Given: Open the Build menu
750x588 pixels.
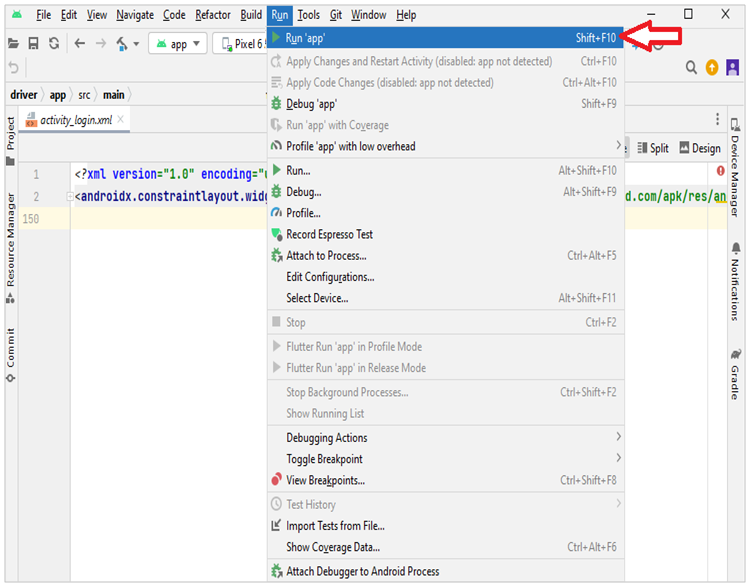Looking at the screenshot, I should [251, 15].
